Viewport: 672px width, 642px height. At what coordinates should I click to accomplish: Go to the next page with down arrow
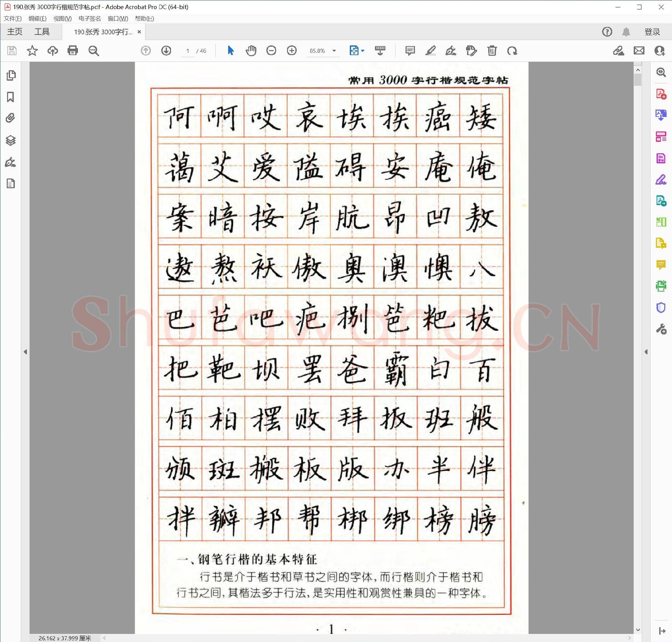(x=166, y=51)
